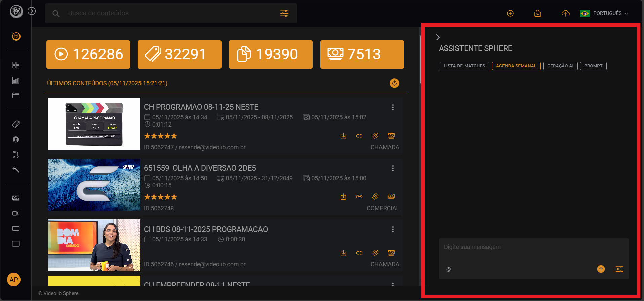Image resolution: width=644 pixels, height=301 pixels.
Task: Open title CH BDS 08-11-2025 PROGRAMACAO
Action: 206,229
